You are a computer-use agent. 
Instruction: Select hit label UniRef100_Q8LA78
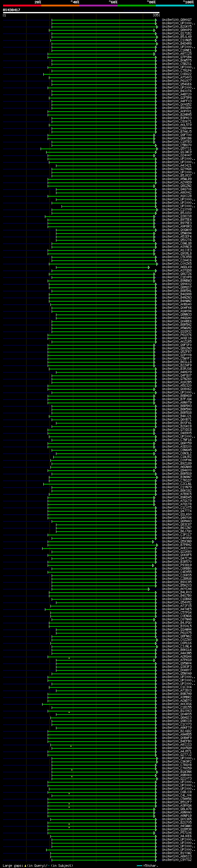click(177, 809)
